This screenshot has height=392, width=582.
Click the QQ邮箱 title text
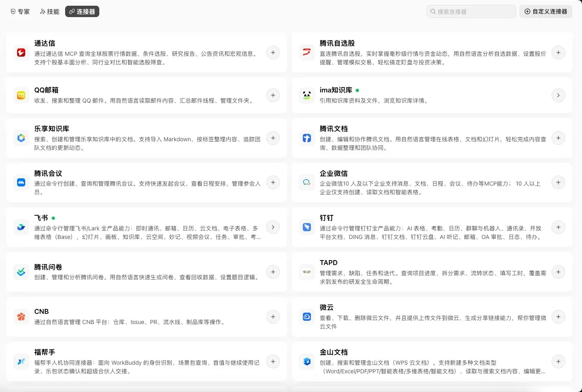(x=46, y=90)
